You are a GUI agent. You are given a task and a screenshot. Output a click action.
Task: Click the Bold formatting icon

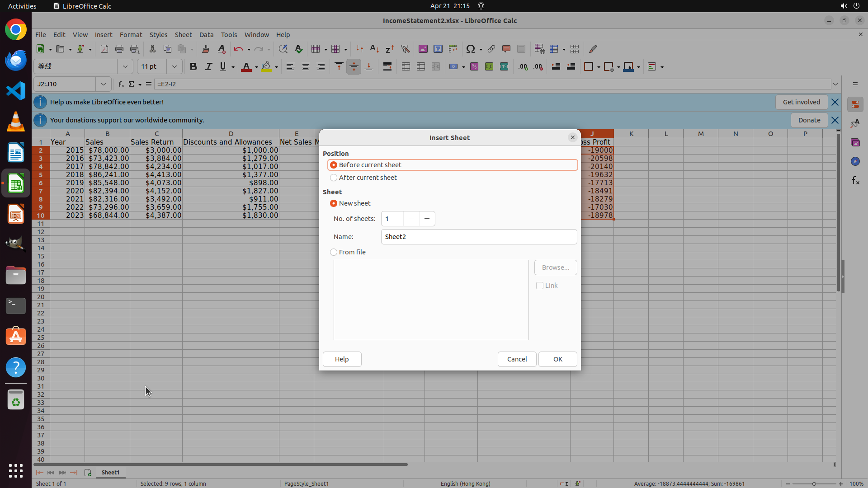[x=193, y=67]
